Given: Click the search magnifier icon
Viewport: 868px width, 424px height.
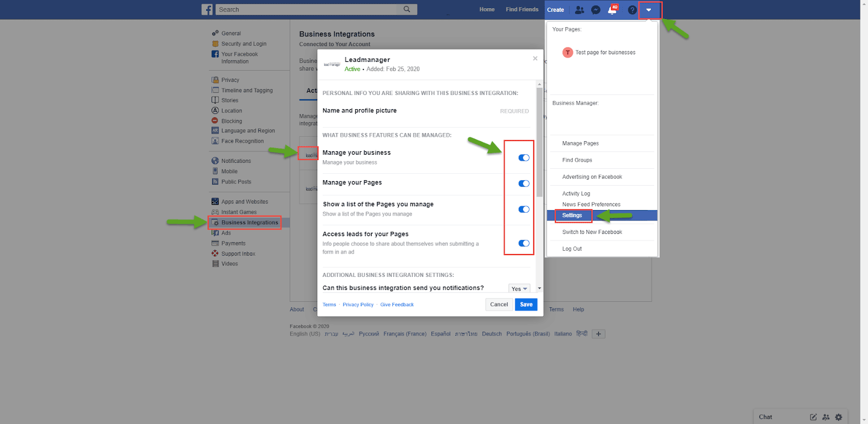Looking at the screenshot, I should pyautogui.click(x=407, y=9).
